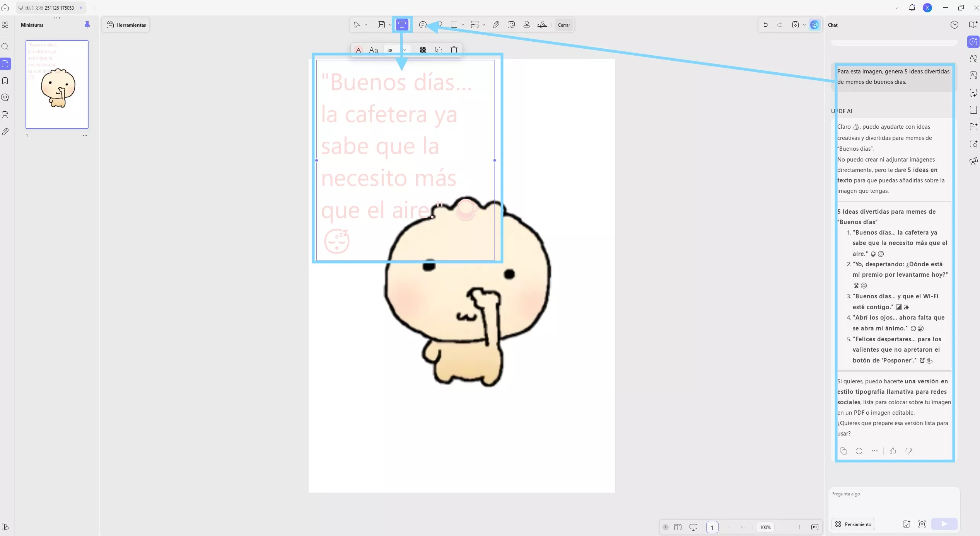Select the stamp annotation tool
This screenshot has width=980, height=536.
pos(526,25)
